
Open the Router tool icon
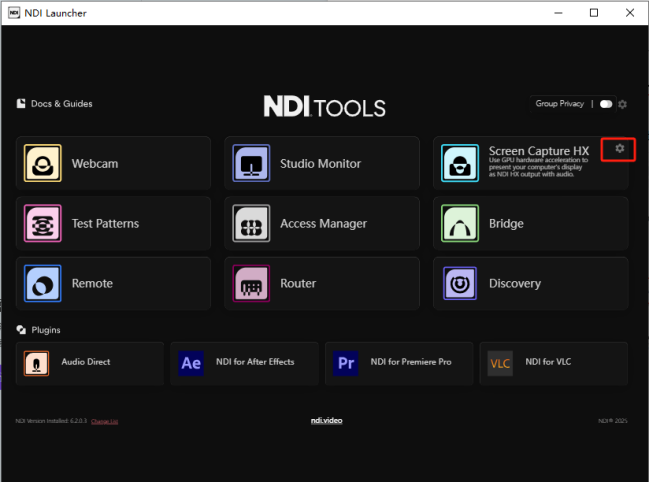251,283
